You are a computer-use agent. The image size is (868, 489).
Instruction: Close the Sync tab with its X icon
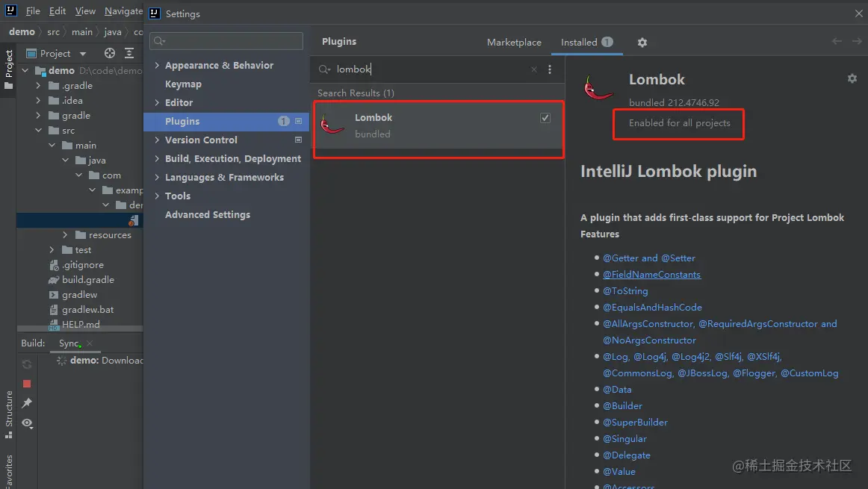[x=90, y=343]
